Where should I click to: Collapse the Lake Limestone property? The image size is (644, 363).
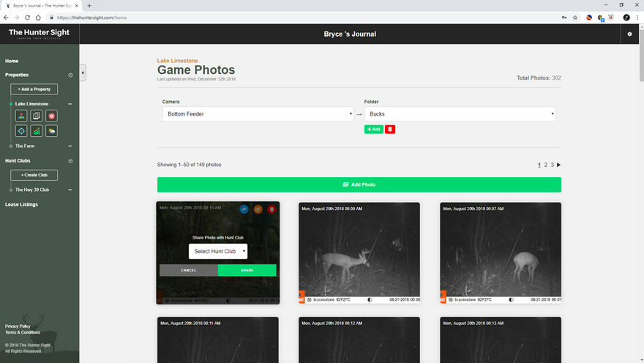point(70,104)
